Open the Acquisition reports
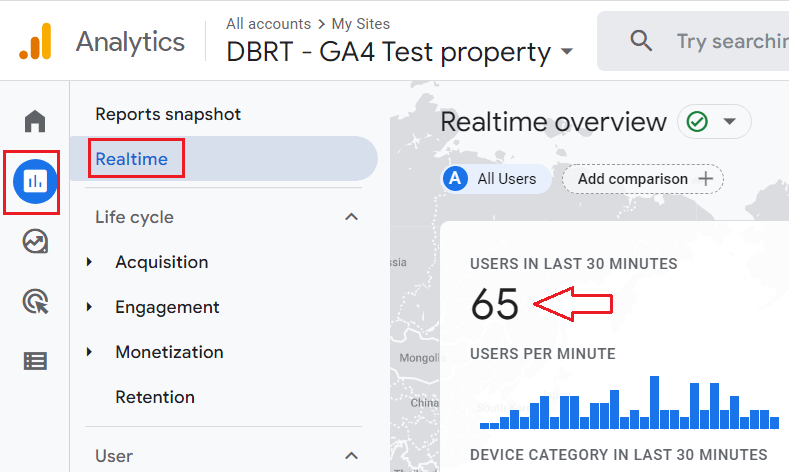 (162, 262)
